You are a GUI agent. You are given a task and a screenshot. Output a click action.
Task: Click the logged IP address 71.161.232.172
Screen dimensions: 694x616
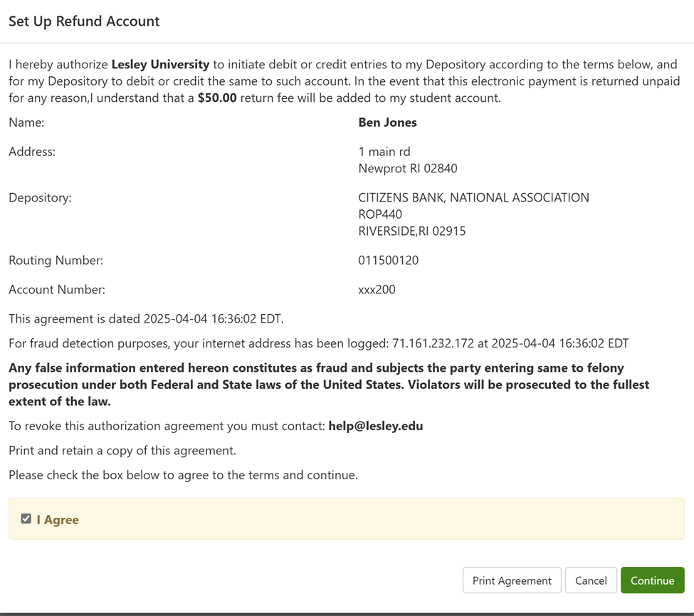coord(433,344)
